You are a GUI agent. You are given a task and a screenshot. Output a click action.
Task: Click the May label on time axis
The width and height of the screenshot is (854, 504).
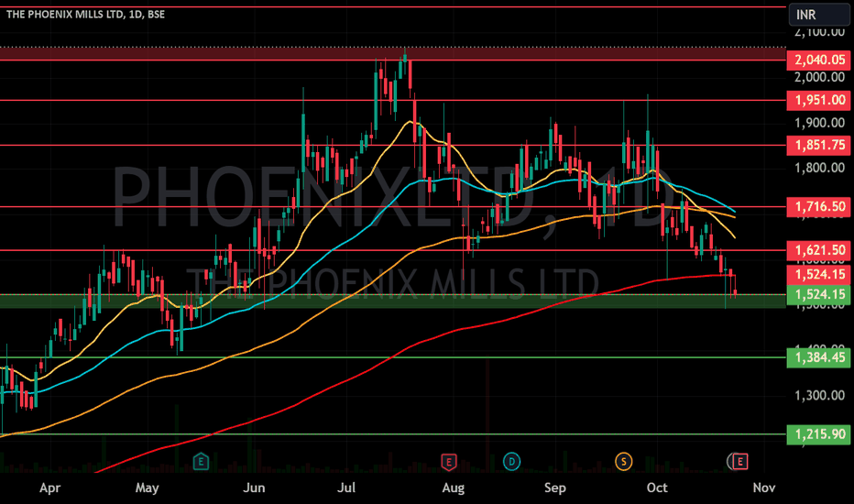click(147, 488)
